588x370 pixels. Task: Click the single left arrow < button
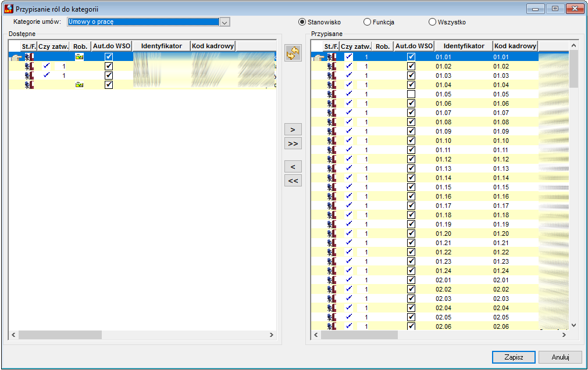coord(293,167)
